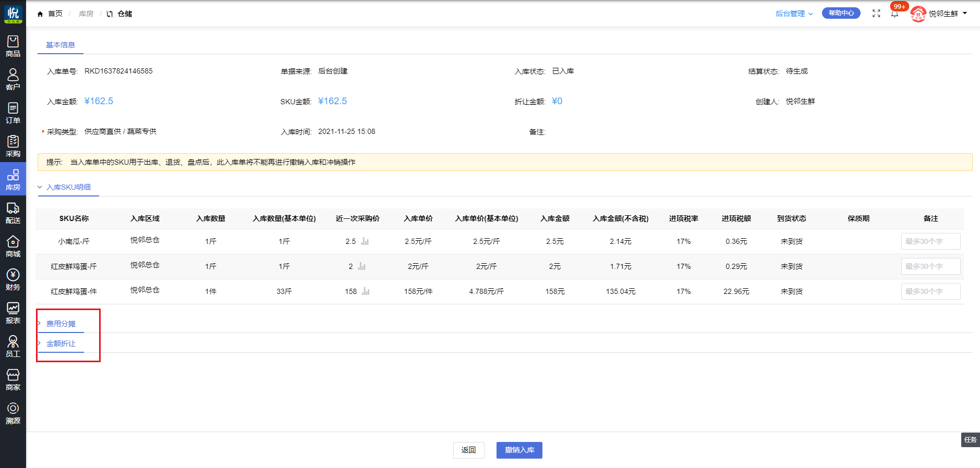View price chart for 小南瓜-斤
Screen dimensions: 980x468
click(365, 241)
